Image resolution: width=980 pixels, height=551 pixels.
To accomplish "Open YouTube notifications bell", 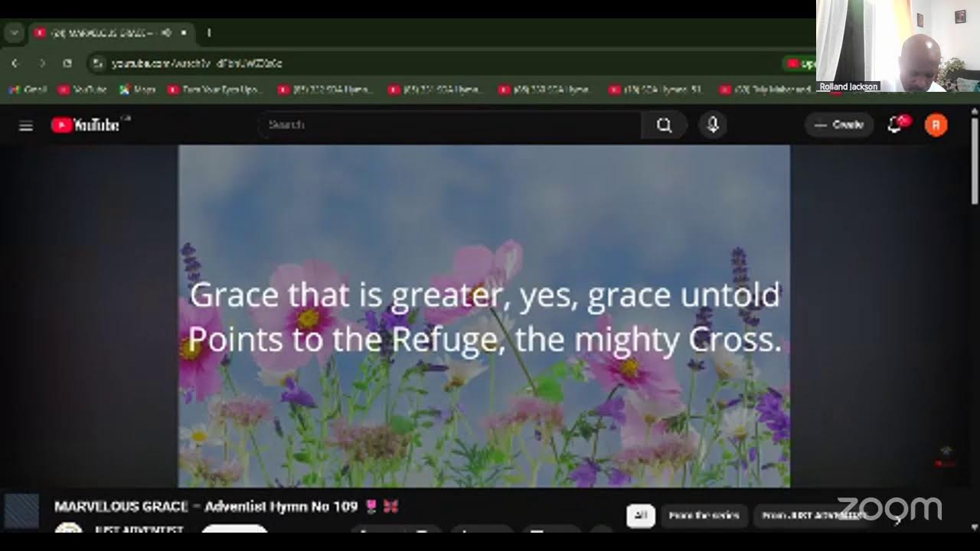I will (x=895, y=125).
